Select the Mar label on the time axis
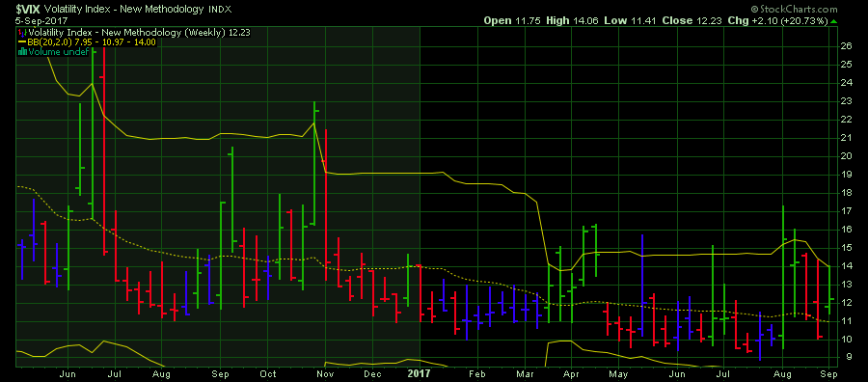The height and width of the screenshot is (382, 868). [524, 374]
